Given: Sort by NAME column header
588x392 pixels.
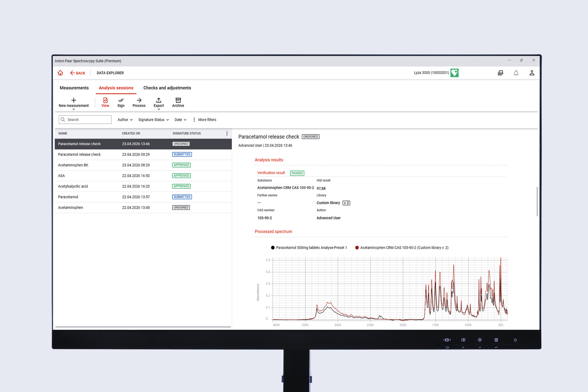Looking at the screenshot, I should [x=63, y=134].
